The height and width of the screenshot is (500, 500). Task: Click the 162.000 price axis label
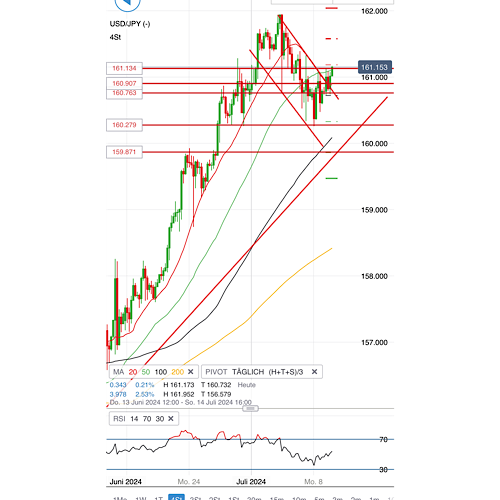pyautogui.click(x=374, y=11)
